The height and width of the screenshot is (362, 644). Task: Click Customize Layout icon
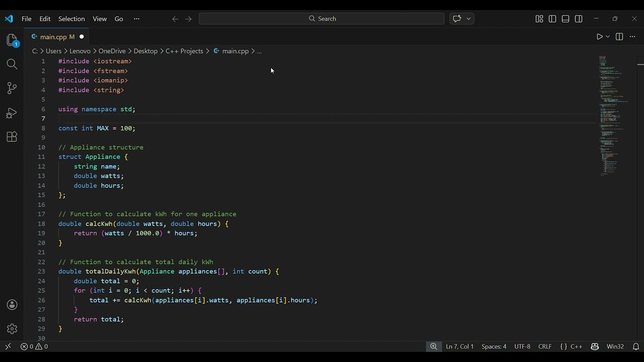tap(539, 19)
